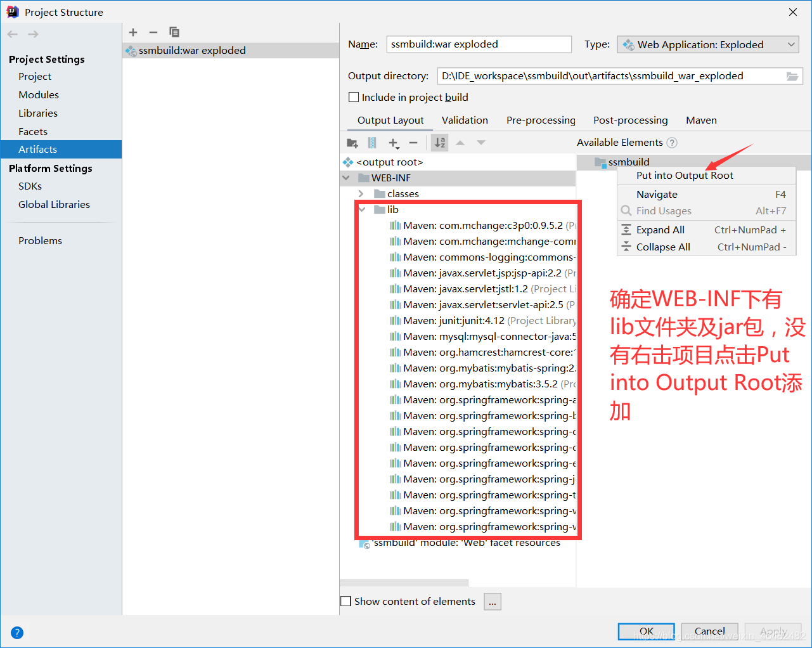Click the artifact Name field

(x=479, y=44)
